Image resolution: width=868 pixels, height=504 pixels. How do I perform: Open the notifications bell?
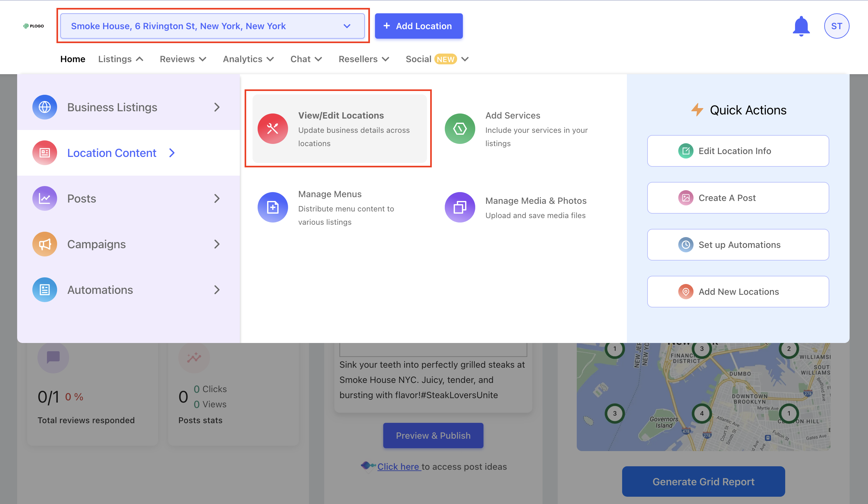click(801, 26)
